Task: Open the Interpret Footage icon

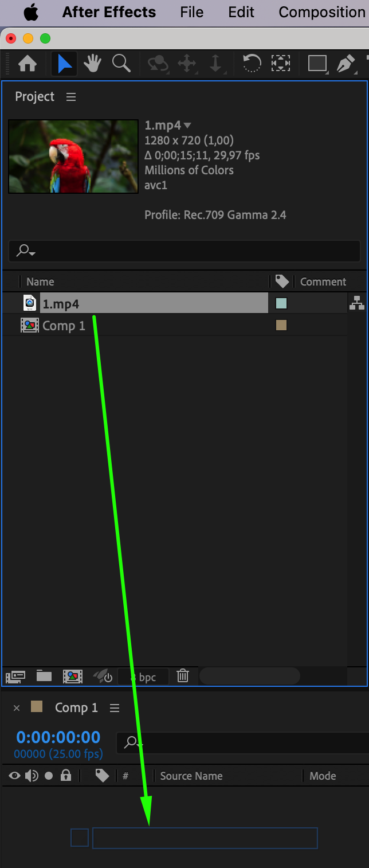Action: 15,677
